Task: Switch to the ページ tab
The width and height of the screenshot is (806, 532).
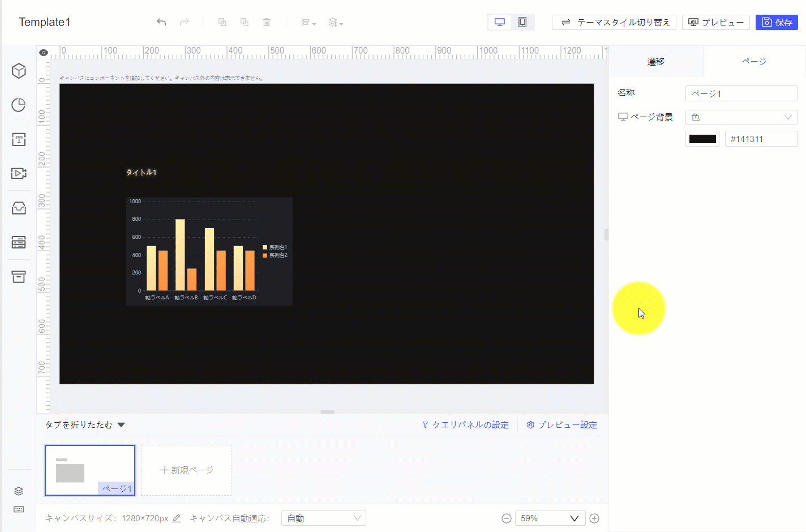Action: tap(754, 61)
